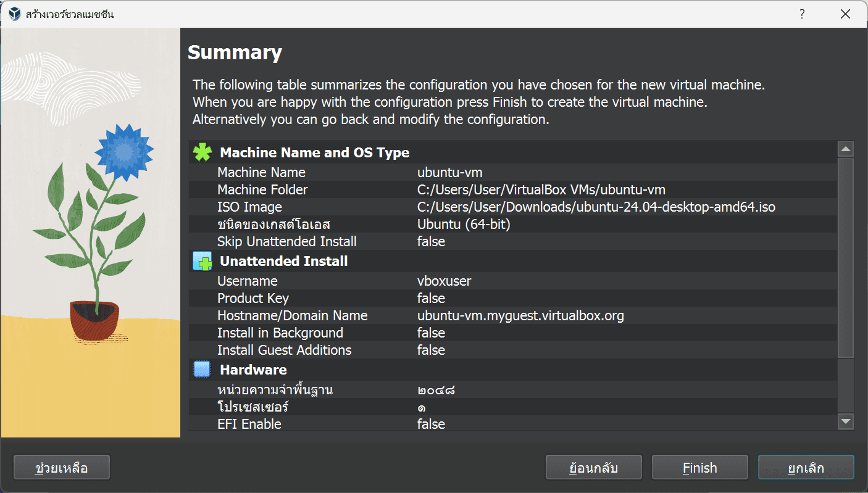This screenshot has height=493, width=868.
Task: Click the Hardware blue cube icon
Action: coord(201,369)
